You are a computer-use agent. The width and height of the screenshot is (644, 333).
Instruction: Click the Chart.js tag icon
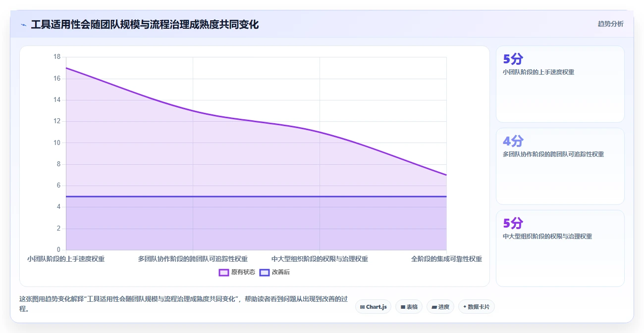coord(363,307)
